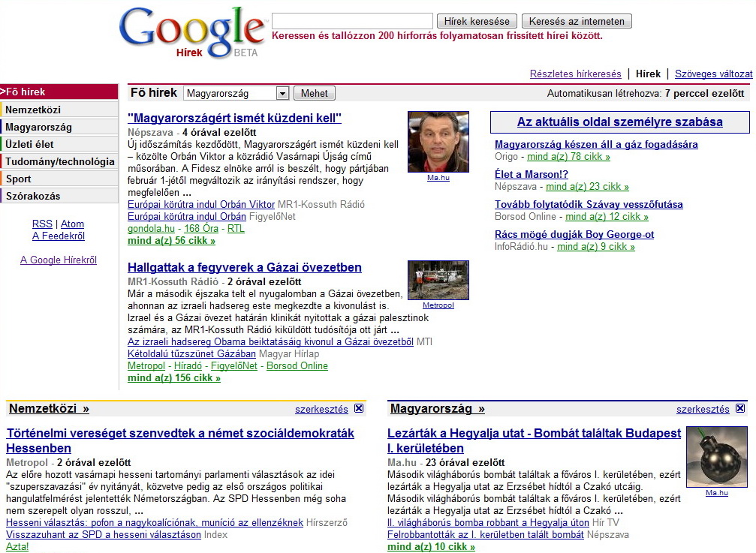This screenshot has height=553, width=756.
Task: Select Sport in the sidebar
Action: [59, 179]
